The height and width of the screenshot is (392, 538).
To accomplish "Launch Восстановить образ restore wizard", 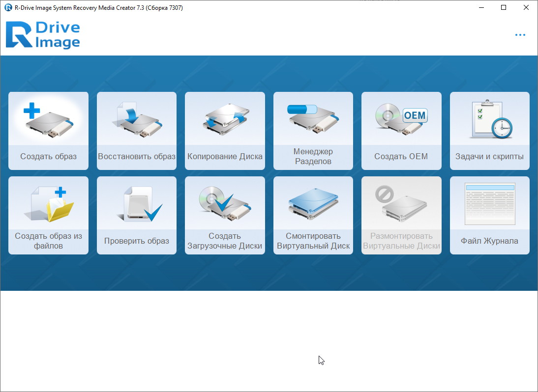I will pos(137,131).
